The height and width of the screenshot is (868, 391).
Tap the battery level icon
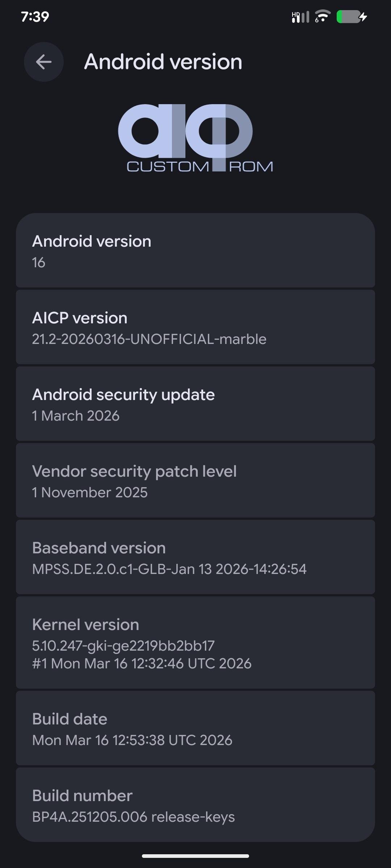point(347,17)
